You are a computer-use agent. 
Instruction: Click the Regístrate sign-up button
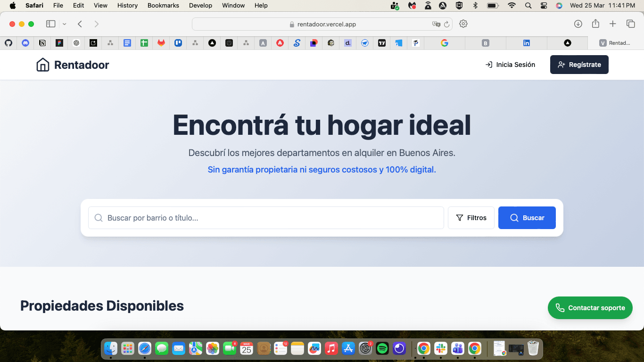coord(579,65)
